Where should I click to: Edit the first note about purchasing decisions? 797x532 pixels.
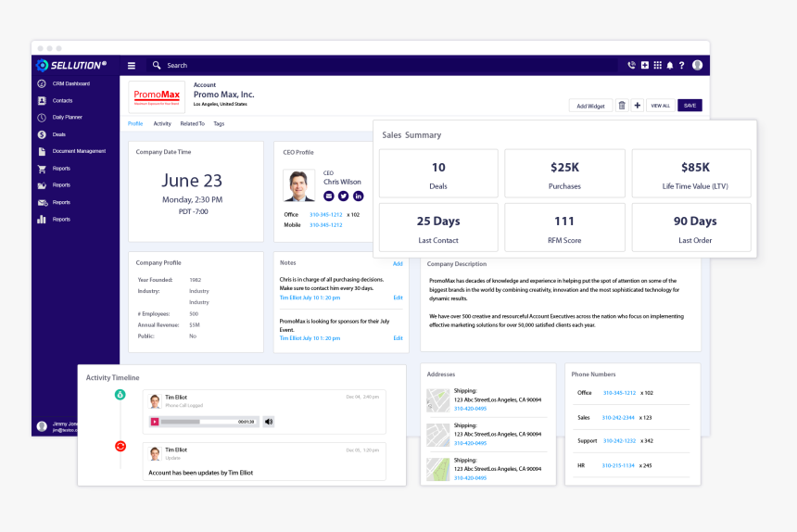pyautogui.click(x=398, y=298)
